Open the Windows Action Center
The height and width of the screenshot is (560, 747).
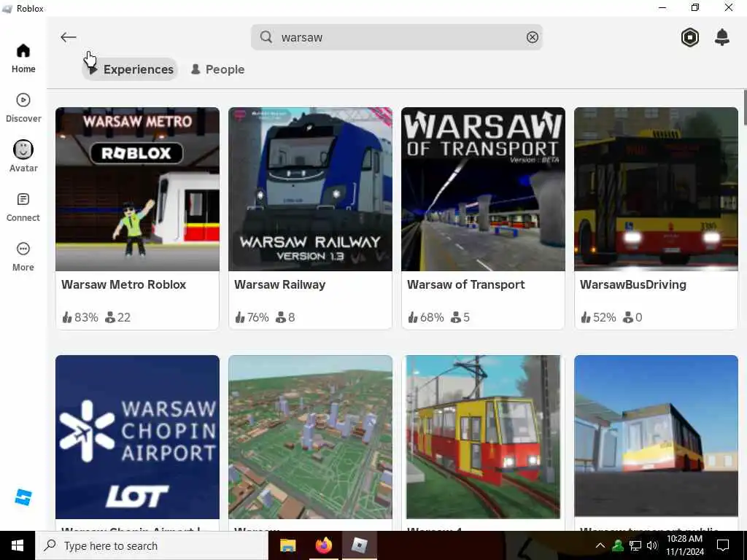pos(723,545)
